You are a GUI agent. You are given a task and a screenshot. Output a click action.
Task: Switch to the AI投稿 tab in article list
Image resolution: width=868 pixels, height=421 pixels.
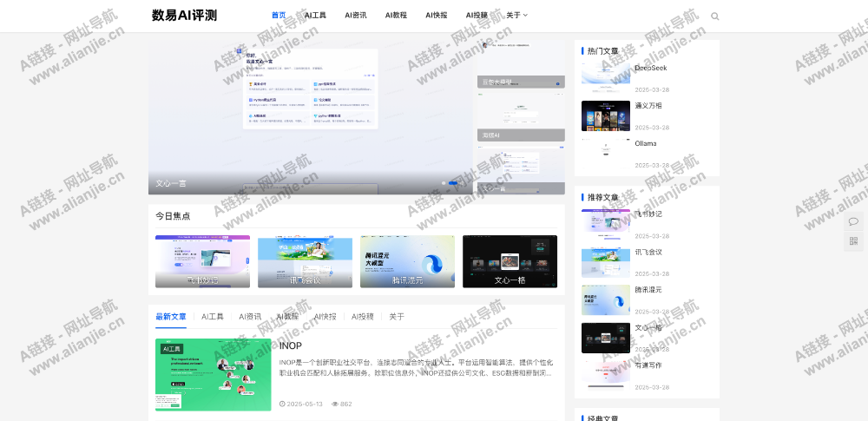[x=363, y=317]
